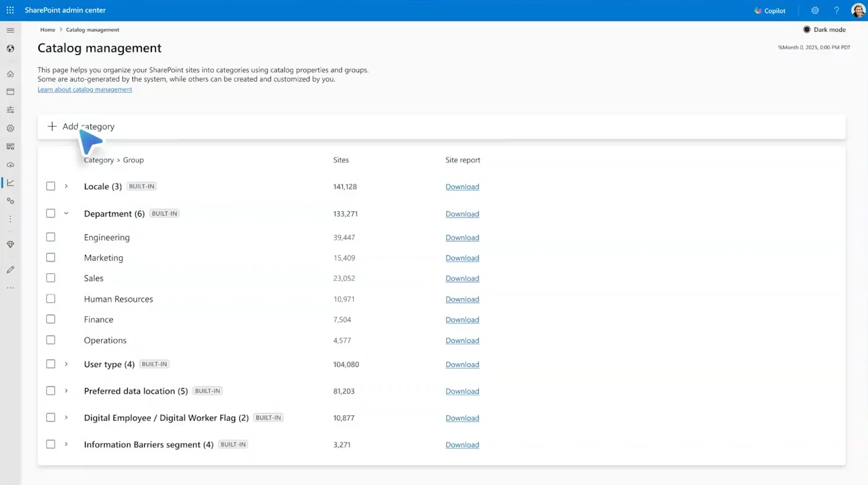Collapse the Department category chevron
This screenshot has height=485, width=868.
pos(66,214)
